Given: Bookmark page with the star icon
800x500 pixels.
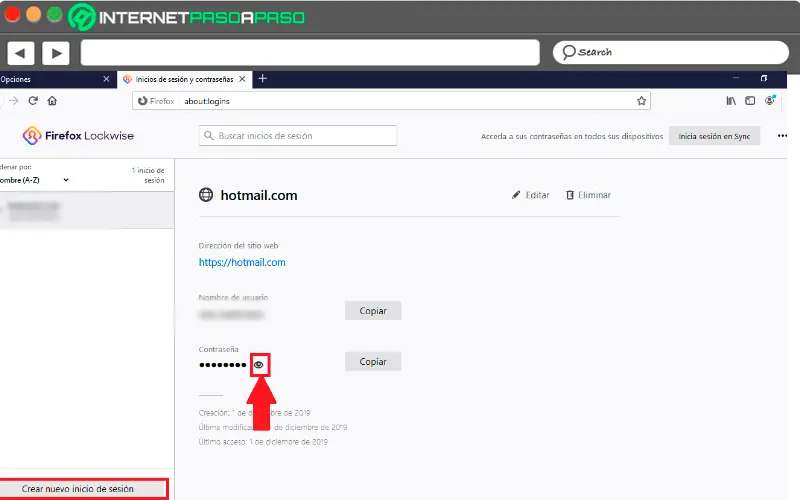Looking at the screenshot, I should [641, 101].
